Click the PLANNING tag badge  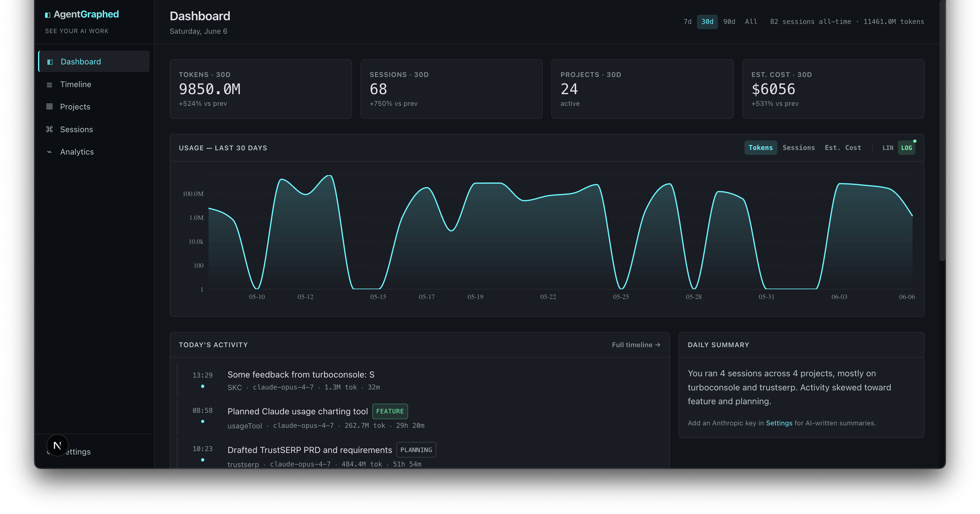(x=416, y=450)
